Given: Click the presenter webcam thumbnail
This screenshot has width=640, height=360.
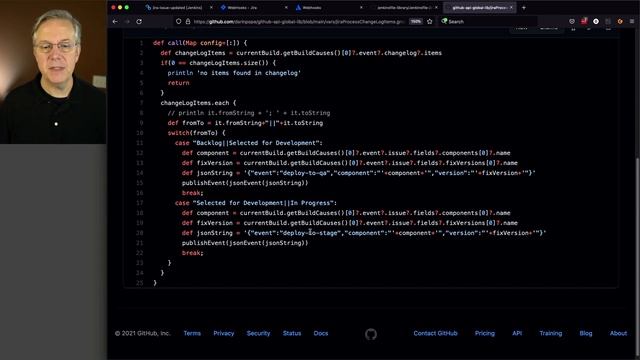Looking at the screenshot, I should tap(53, 72).
